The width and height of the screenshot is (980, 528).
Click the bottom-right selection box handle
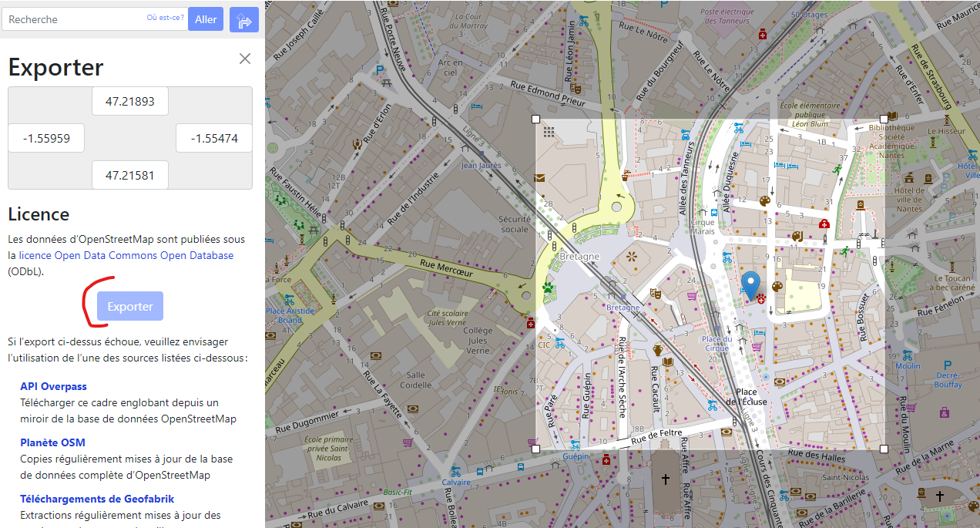tap(884, 449)
